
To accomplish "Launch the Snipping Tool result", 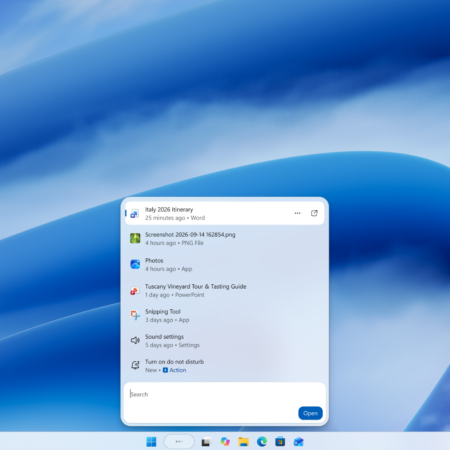I will [x=224, y=316].
